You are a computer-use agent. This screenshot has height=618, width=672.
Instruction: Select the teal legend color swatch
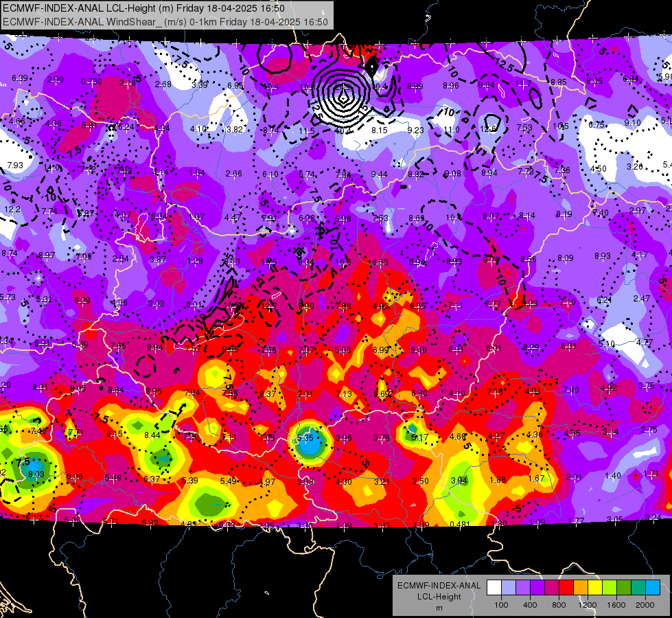click(638, 588)
